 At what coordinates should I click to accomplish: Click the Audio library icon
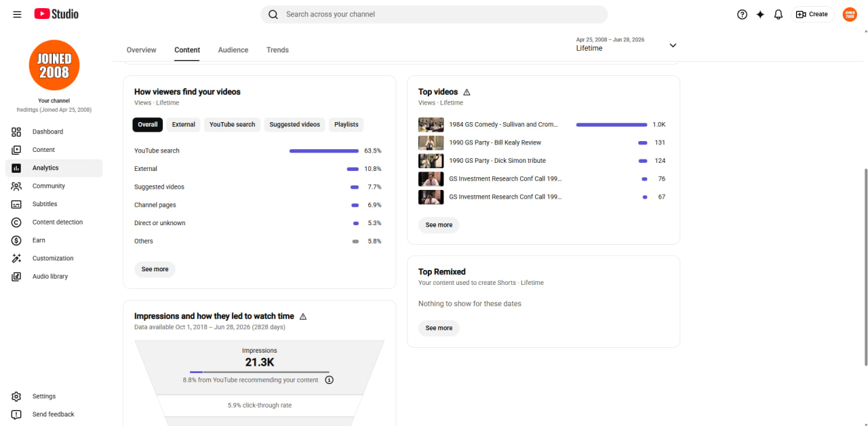point(16,277)
